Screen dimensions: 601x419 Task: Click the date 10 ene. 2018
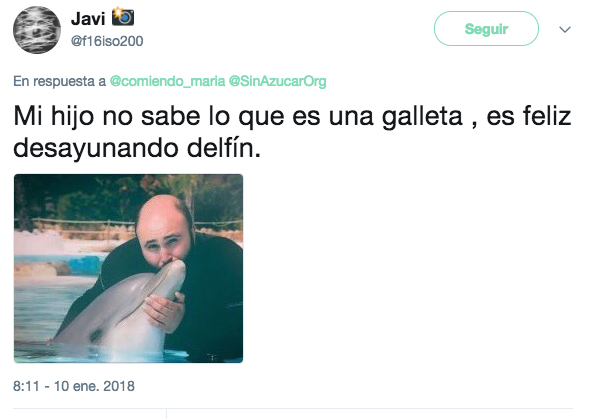tap(94, 386)
